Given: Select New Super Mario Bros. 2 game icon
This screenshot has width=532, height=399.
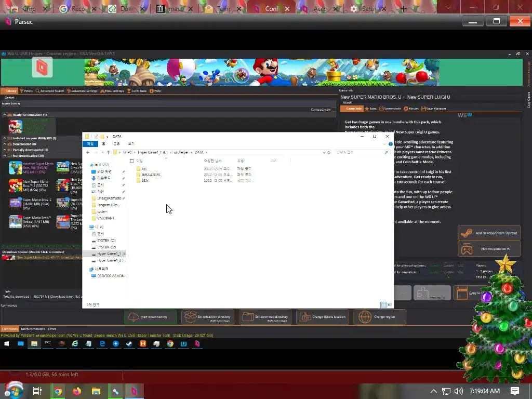Looking at the screenshot, I should (15, 185).
